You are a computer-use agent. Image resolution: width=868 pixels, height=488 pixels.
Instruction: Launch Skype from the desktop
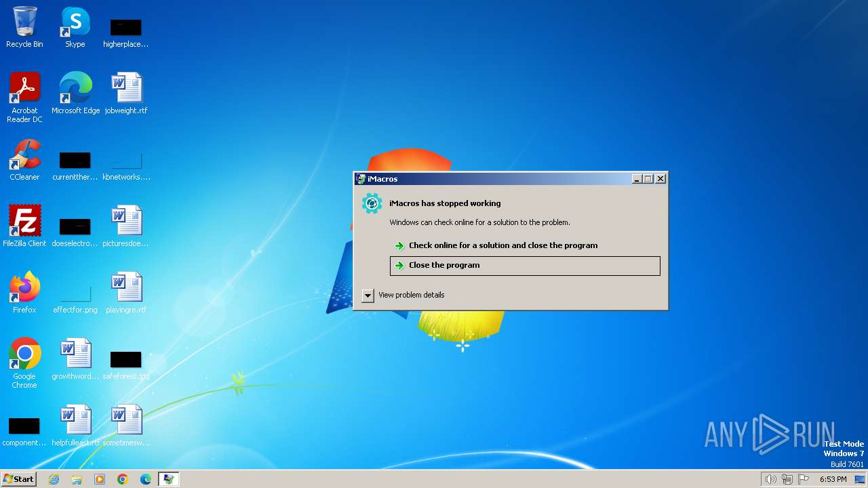point(75,27)
